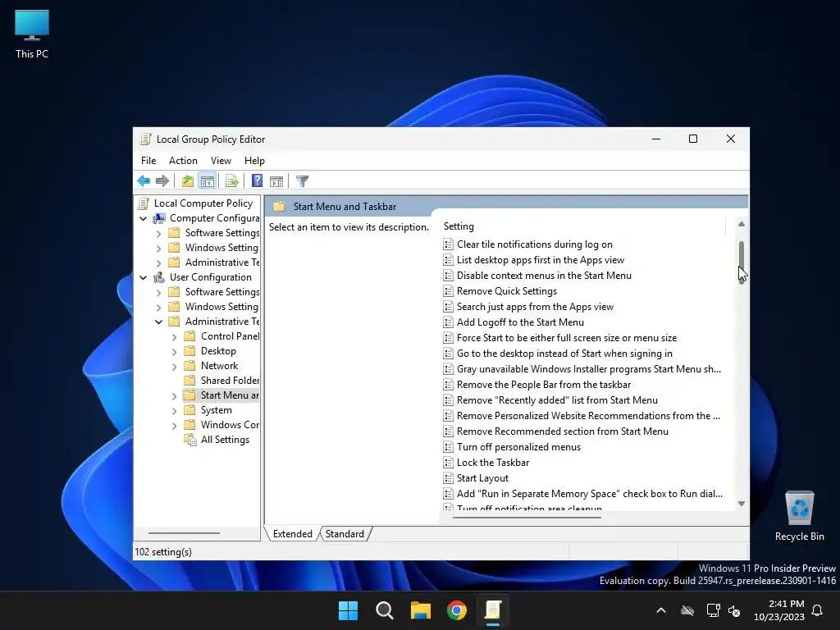Toggle Show/Hide Console Tree icon
This screenshot has width=840, height=630.
click(x=207, y=181)
